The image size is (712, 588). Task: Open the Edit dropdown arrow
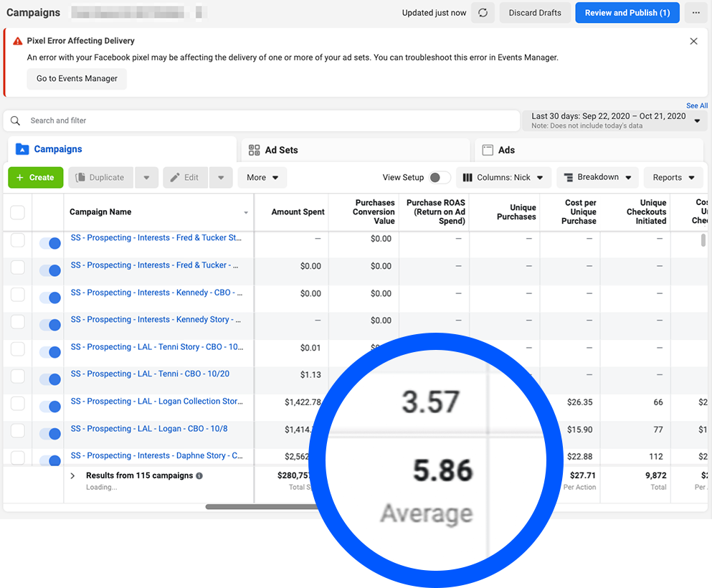pyautogui.click(x=221, y=178)
